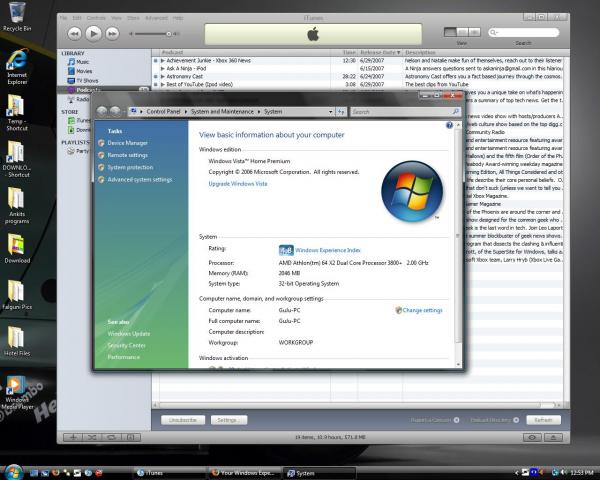Click the System window search box

pos(405,112)
